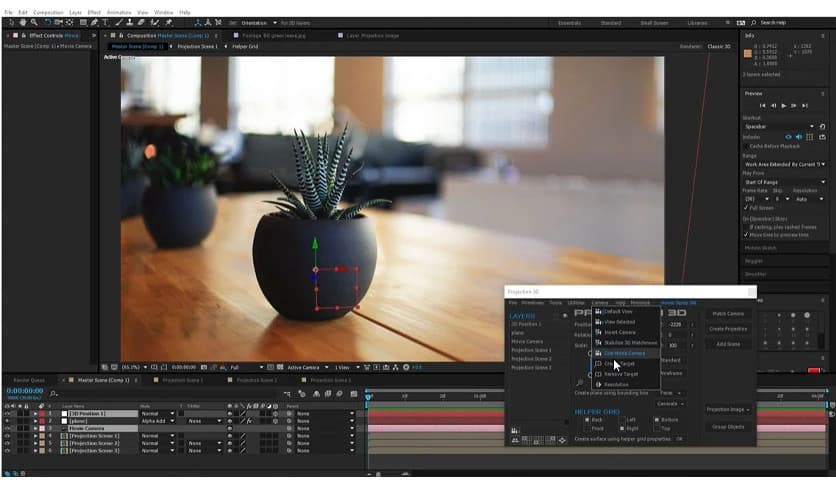This screenshot has height=484, width=836.
Task: Open Draft 3D timeline icon
Action: point(302,393)
